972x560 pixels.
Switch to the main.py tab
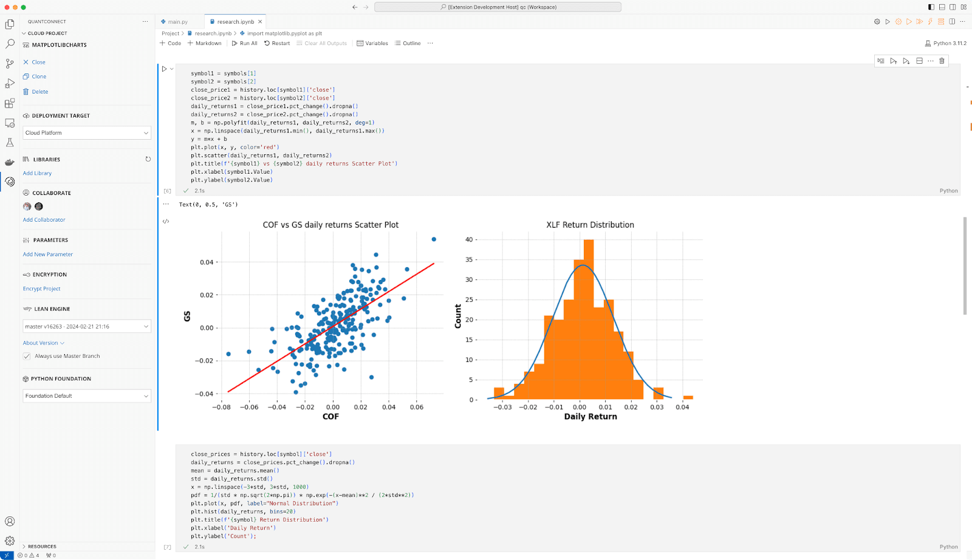click(177, 22)
